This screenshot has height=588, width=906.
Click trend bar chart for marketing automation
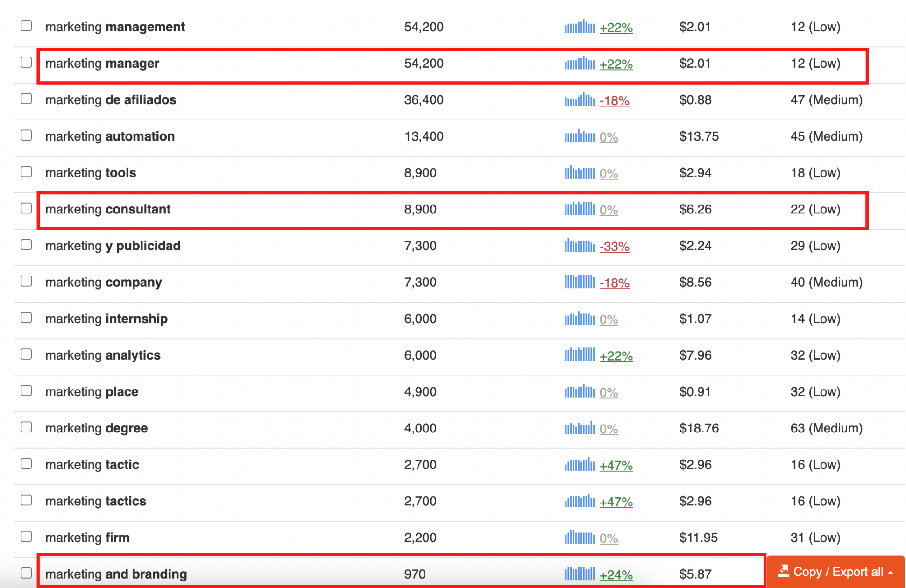580,136
